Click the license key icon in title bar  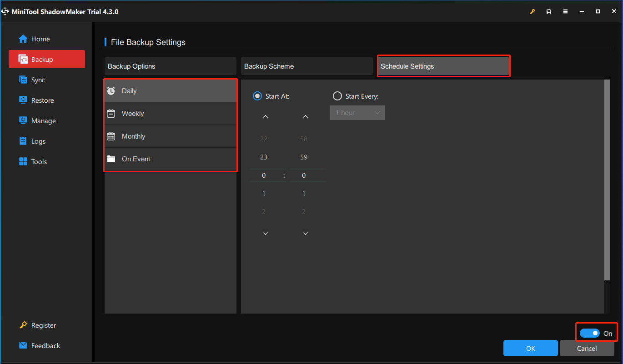coord(533,11)
